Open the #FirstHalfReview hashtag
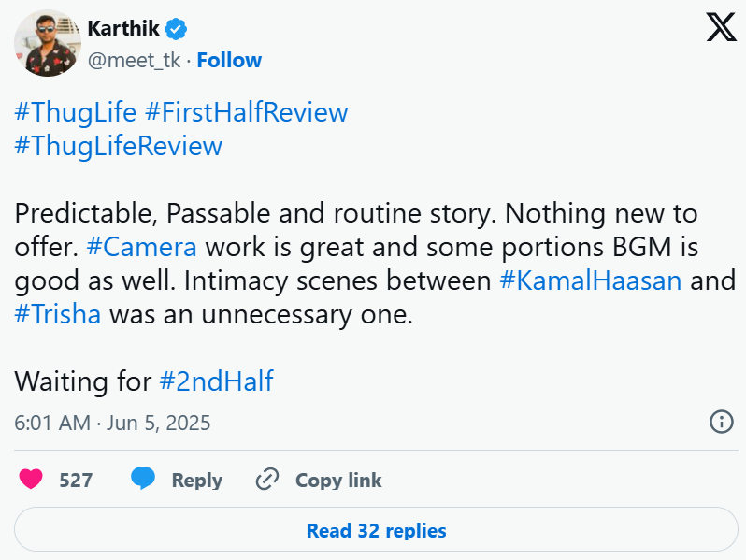This screenshot has height=560, width=746. pos(247,112)
